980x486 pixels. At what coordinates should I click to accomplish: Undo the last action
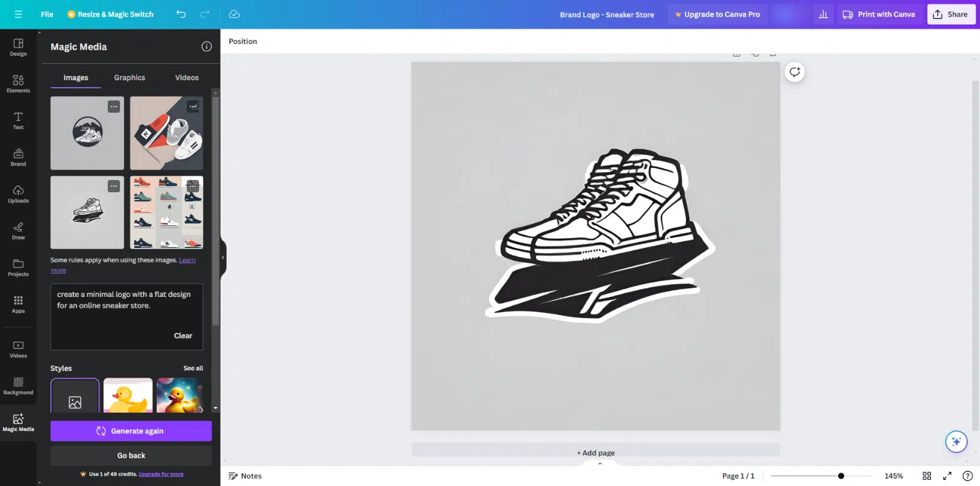pyautogui.click(x=181, y=14)
